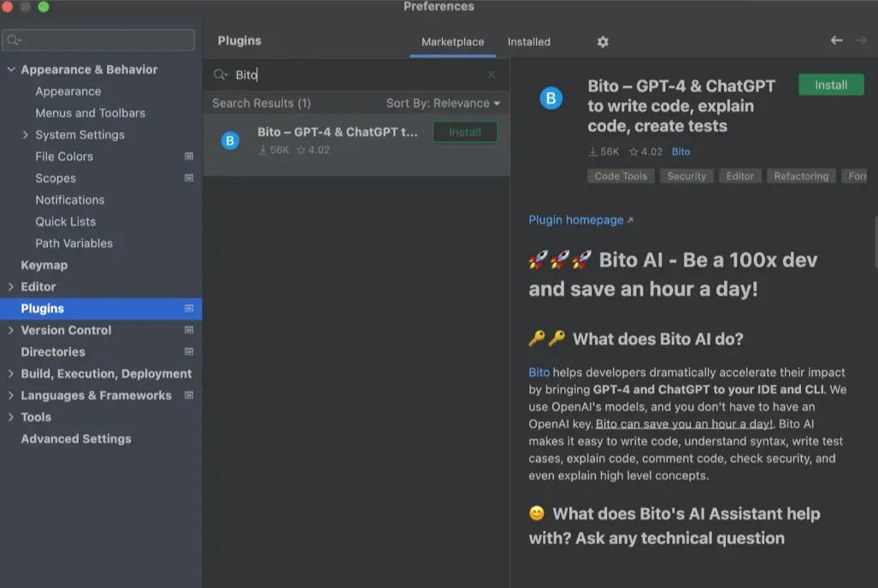This screenshot has width=878, height=588.
Task: Click Bito's blue logo in the details header
Action: pyautogui.click(x=551, y=98)
